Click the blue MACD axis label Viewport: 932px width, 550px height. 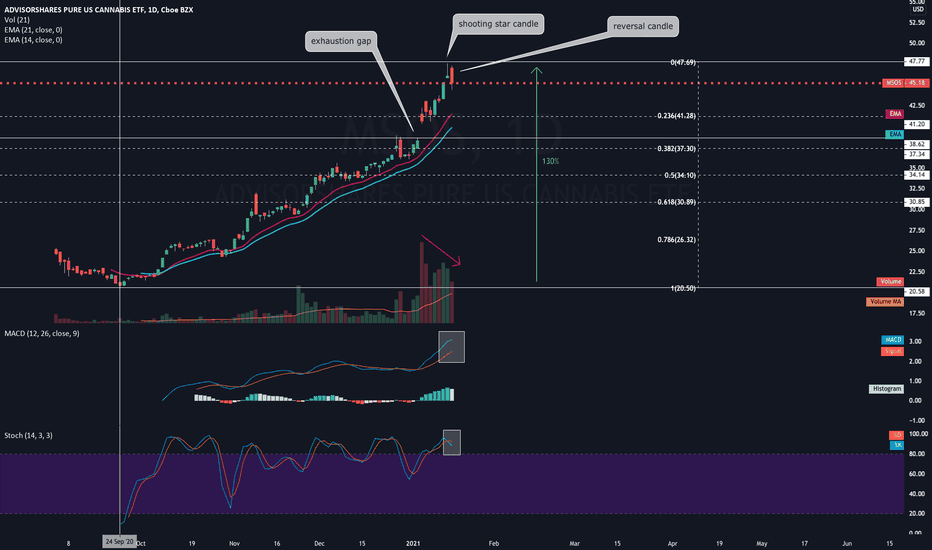coord(893,340)
